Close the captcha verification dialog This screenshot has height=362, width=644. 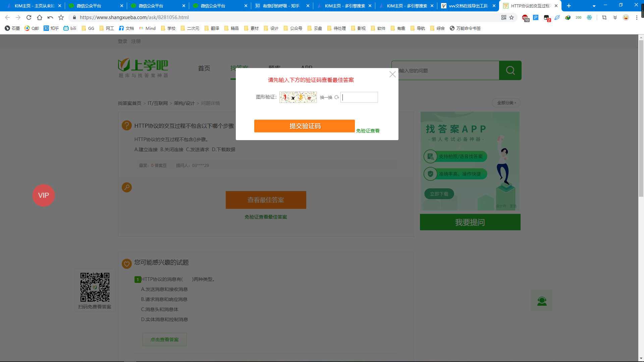click(x=392, y=74)
